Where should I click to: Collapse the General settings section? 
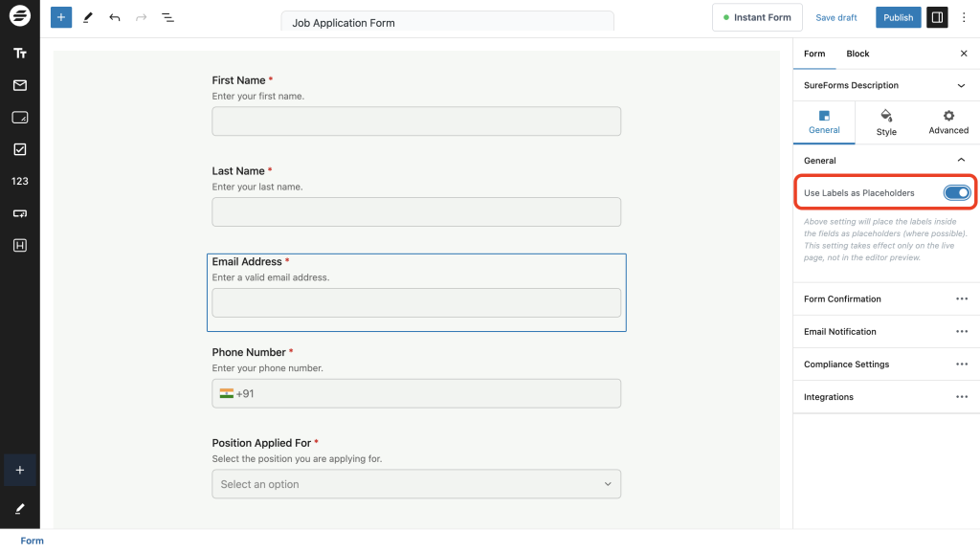[962, 160]
